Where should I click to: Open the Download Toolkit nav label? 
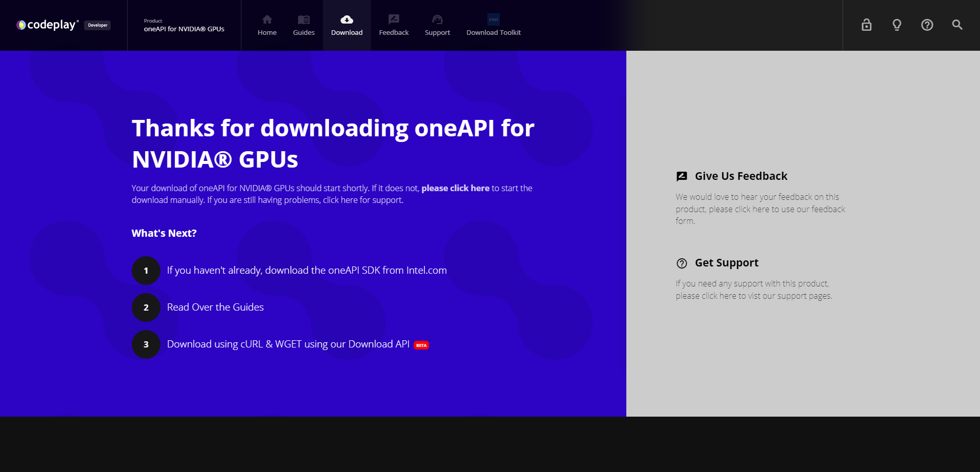coord(494,32)
